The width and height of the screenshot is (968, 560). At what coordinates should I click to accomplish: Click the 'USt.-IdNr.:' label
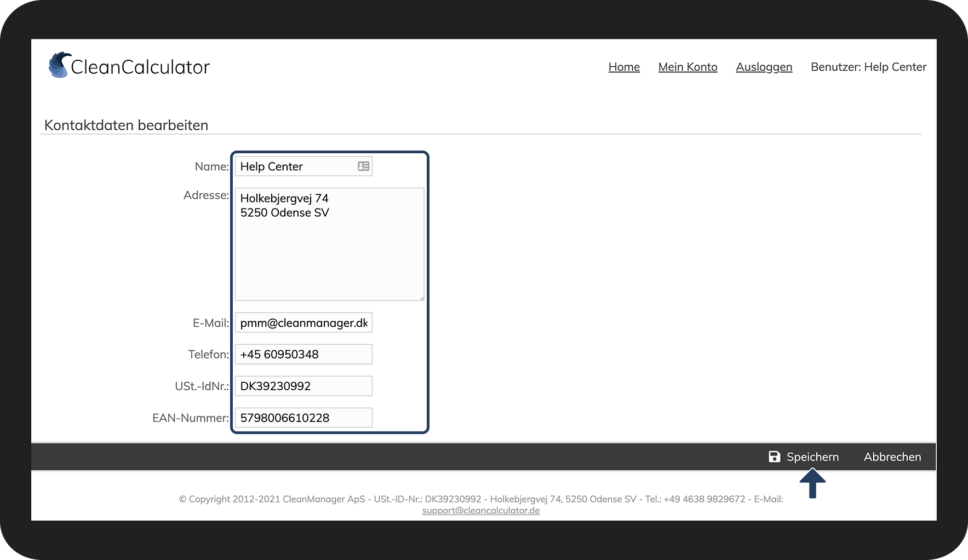pos(202,386)
